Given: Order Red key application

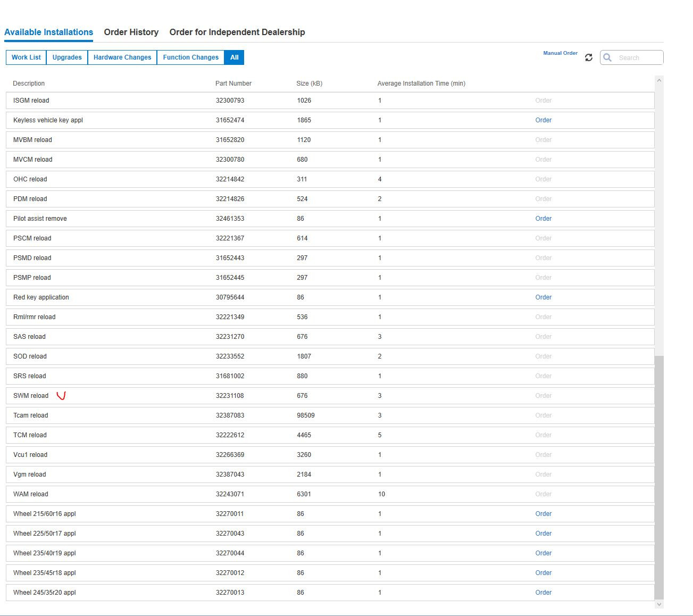Looking at the screenshot, I should click(x=543, y=297).
